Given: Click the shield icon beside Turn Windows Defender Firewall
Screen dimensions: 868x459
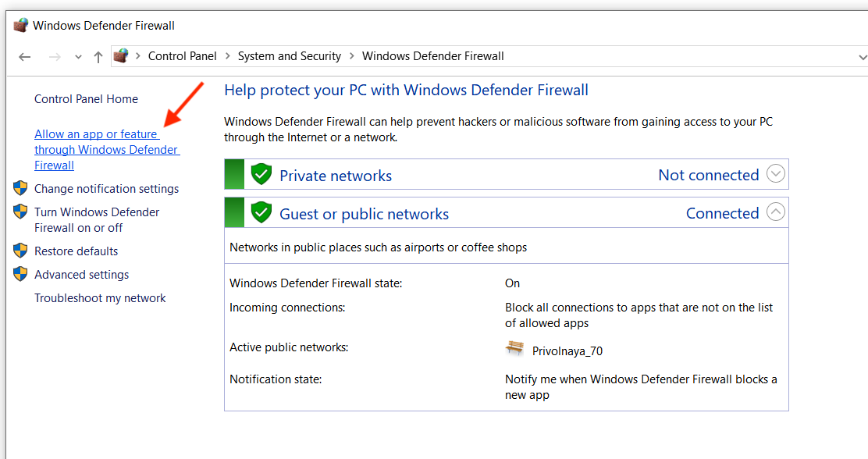Looking at the screenshot, I should [20, 212].
